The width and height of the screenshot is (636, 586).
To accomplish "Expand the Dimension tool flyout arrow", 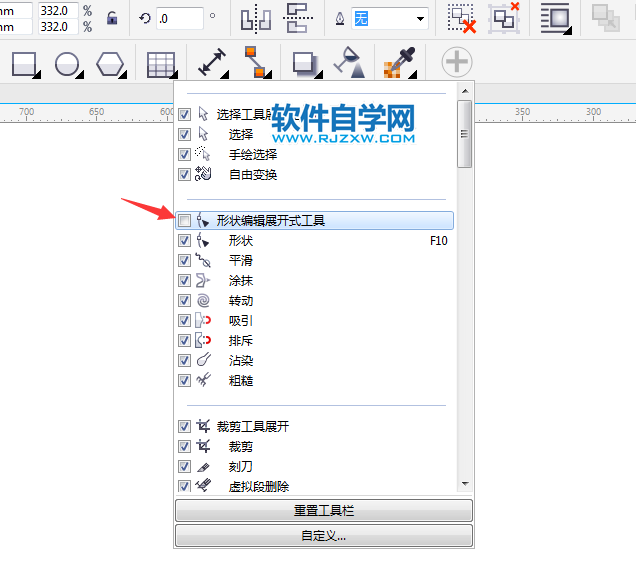I will (225, 74).
